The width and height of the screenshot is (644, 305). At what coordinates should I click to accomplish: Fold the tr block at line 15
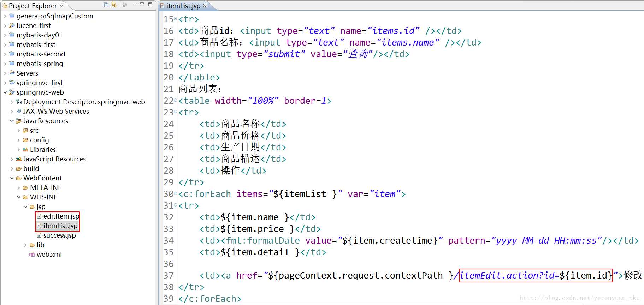click(x=176, y=19)
